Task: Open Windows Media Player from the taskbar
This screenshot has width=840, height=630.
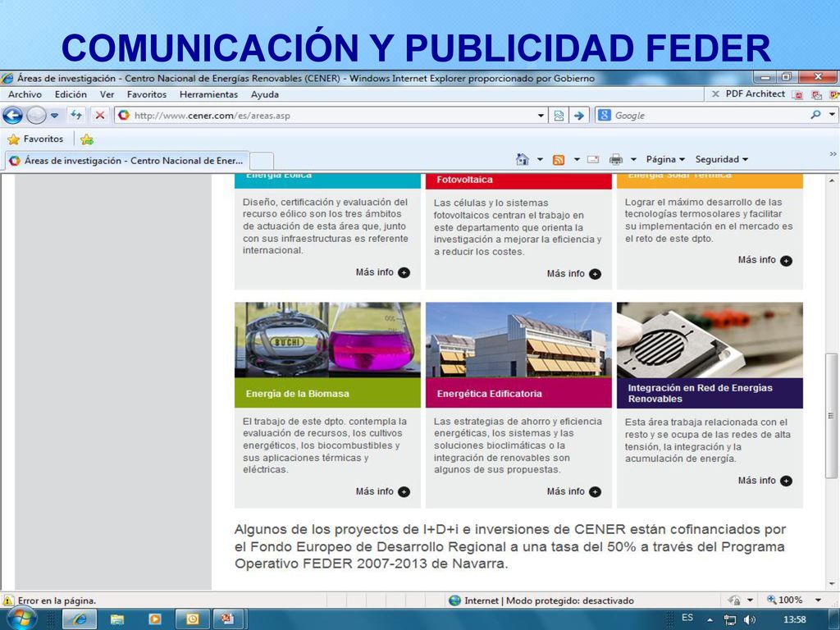Action: [155, 619]
